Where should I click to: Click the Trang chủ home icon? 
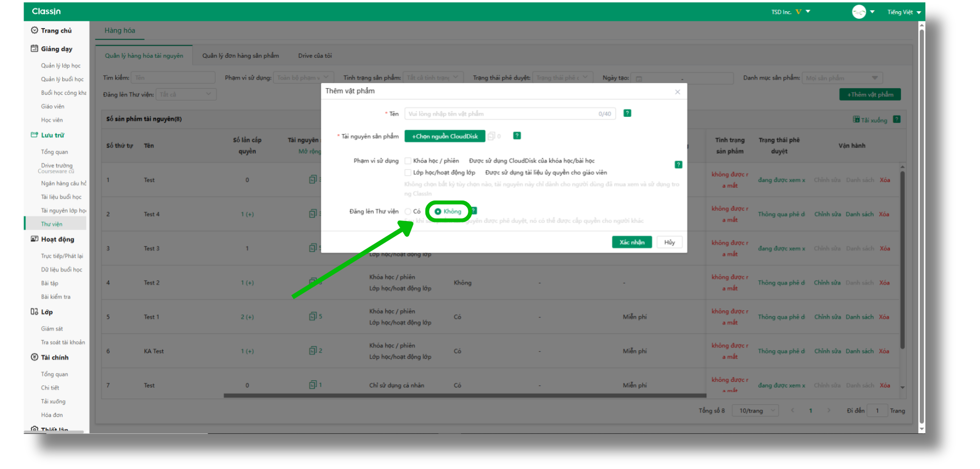click(x=34, y=31)
